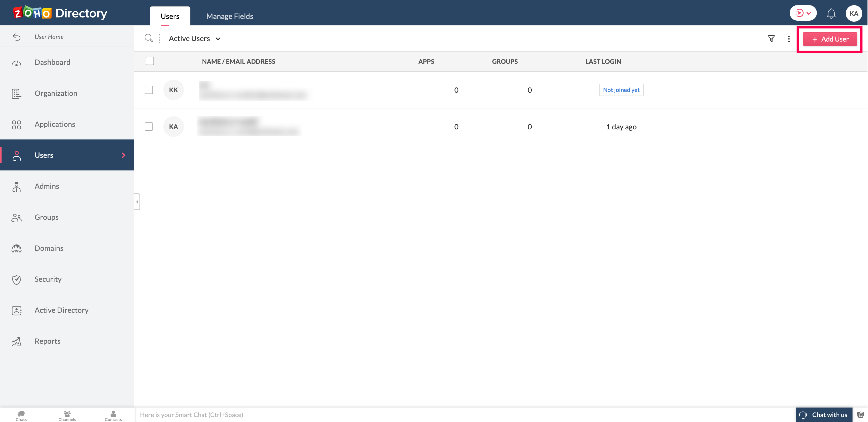This screenshot has width=868, height=422.
Task: Click the filter icon to filter users
Action: click(x=771, y=38)
